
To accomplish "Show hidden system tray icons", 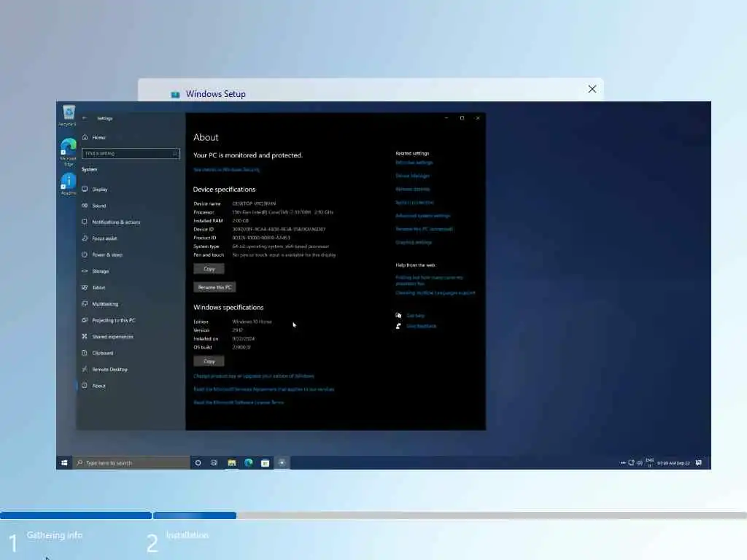I will (623, 463).
